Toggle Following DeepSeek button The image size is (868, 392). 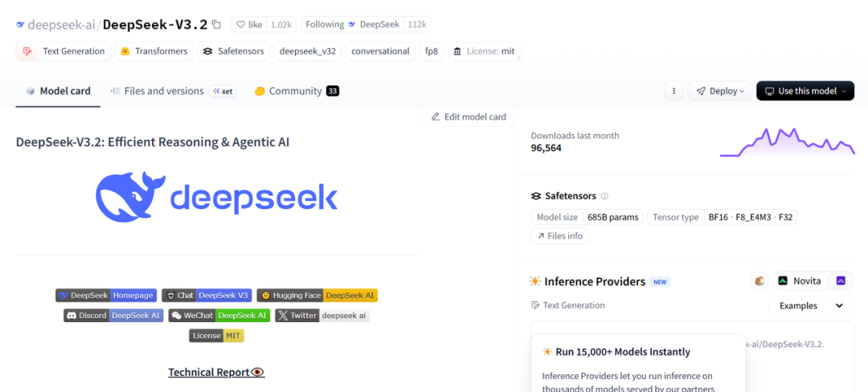pos(352,25)
